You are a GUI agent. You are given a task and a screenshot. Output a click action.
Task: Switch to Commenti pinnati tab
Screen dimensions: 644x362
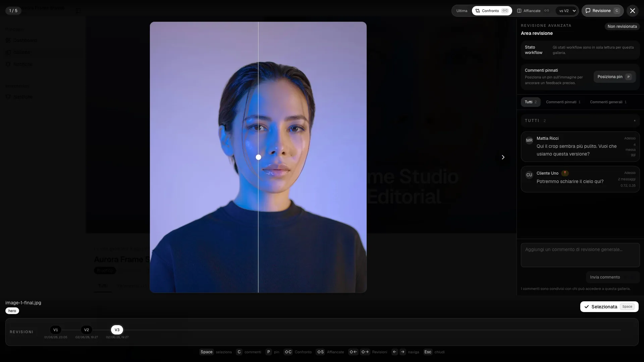click(563, 102)
